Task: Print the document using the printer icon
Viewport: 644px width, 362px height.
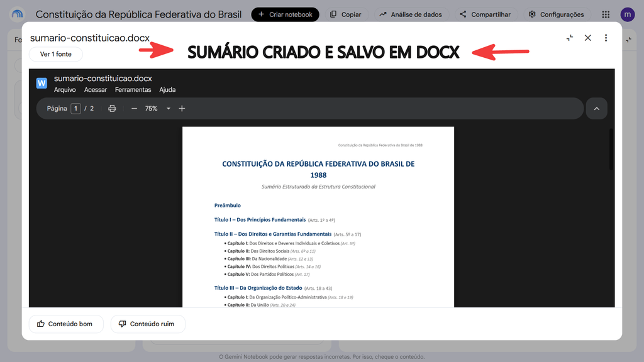Action: click(112, 108)
